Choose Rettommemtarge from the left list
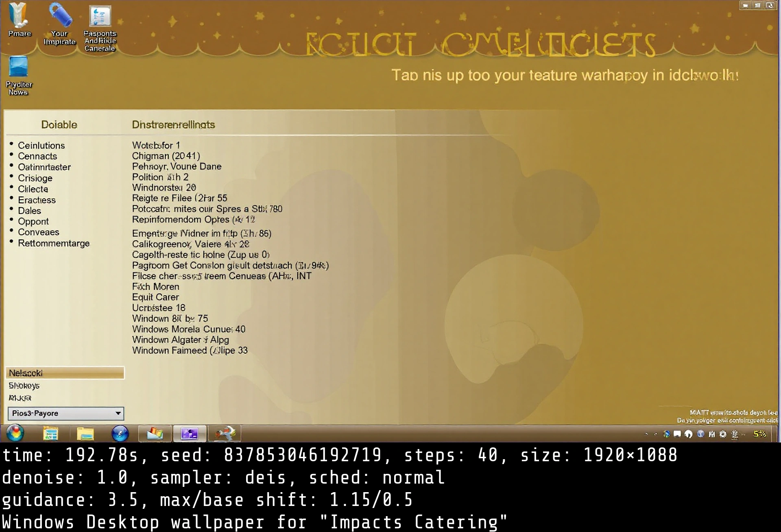The image size is (781, 532). tap(54, 243)
